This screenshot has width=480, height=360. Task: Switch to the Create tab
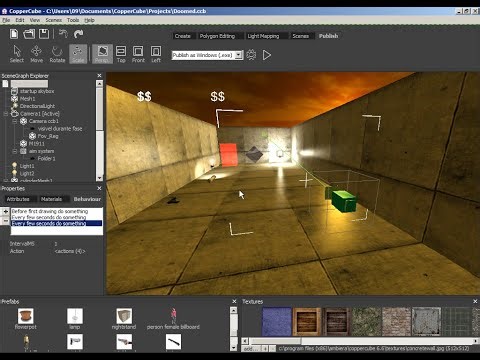click(x=183, y=36)
